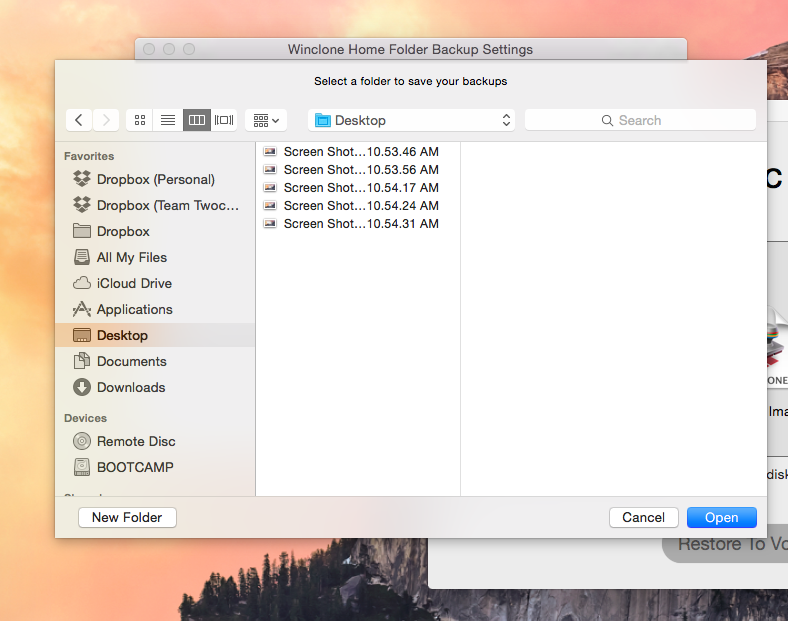The width and height of the screenshot is (788, 621).
Task: Click the Remote Disc icon
Action: click(x=82, y=441)
